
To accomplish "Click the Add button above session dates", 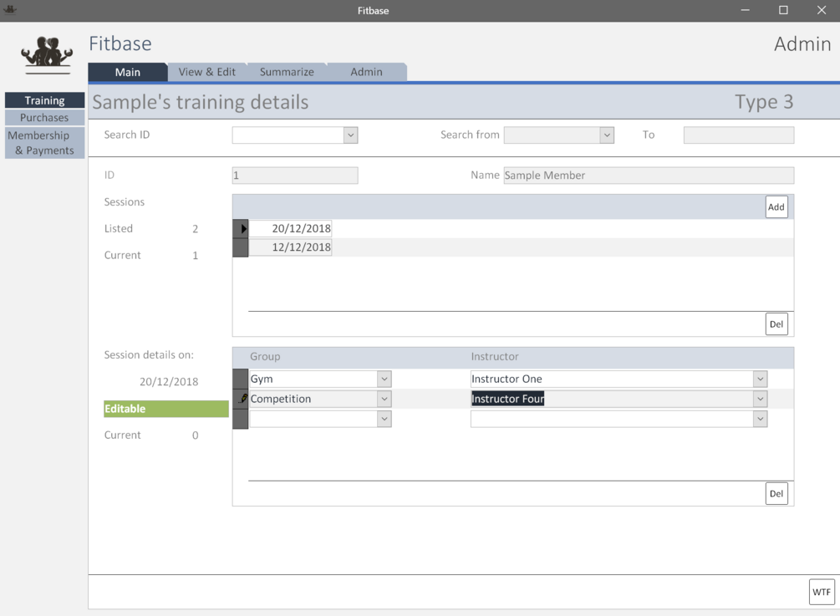I will 776,206.
